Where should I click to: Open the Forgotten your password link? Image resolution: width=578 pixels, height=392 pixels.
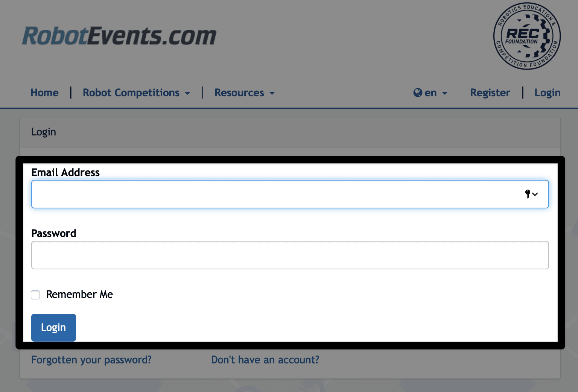coord(91,360)
